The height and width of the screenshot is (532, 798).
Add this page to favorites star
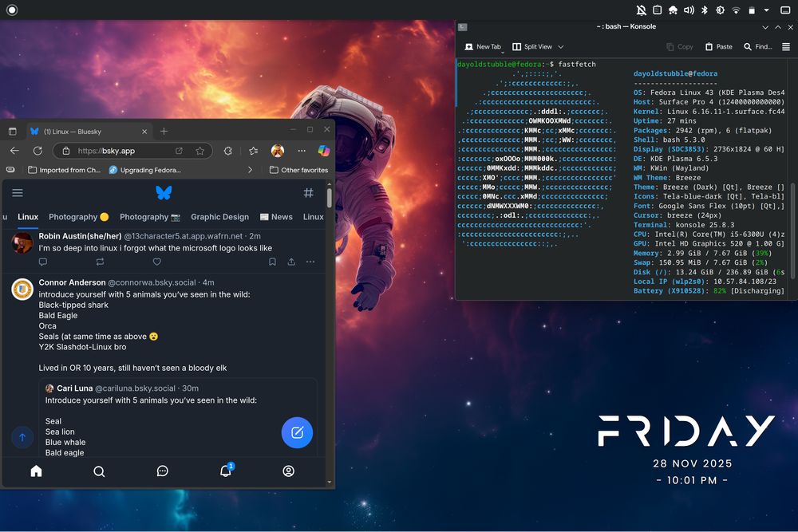click(200, 151)
